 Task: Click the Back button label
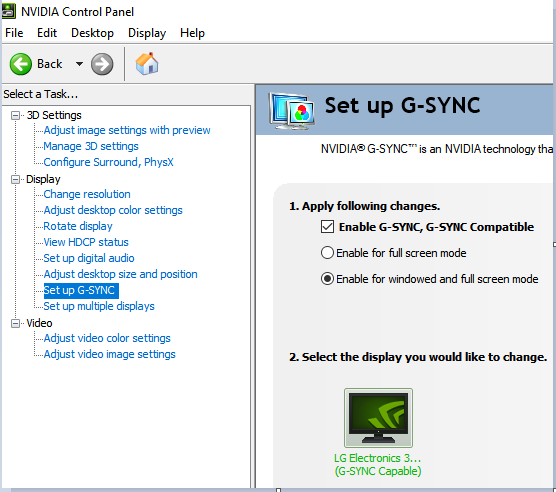49,64
